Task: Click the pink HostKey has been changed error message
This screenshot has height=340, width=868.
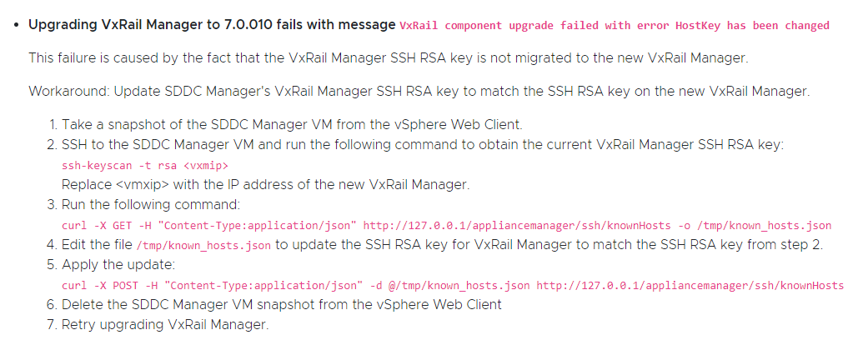Action: 615,26
